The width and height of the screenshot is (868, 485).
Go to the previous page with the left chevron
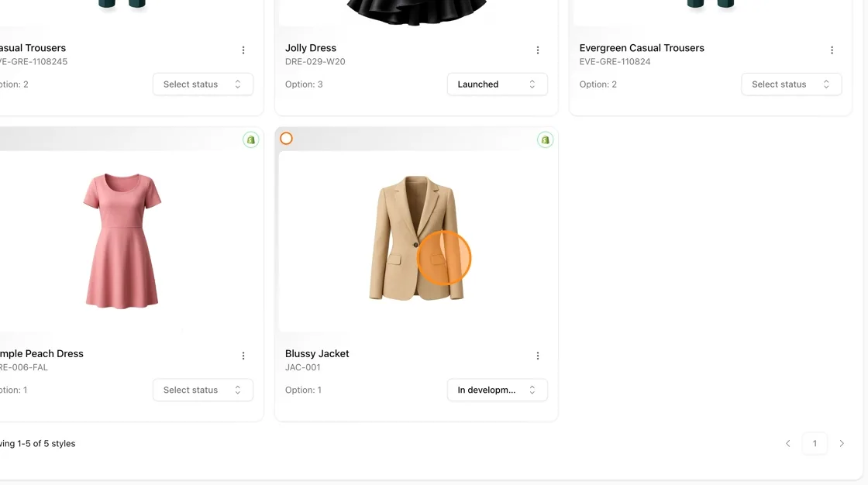click(x=787, y=443)
